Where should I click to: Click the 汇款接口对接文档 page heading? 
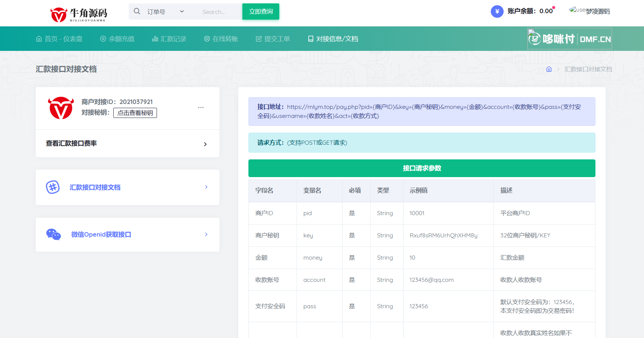point(66,69)
